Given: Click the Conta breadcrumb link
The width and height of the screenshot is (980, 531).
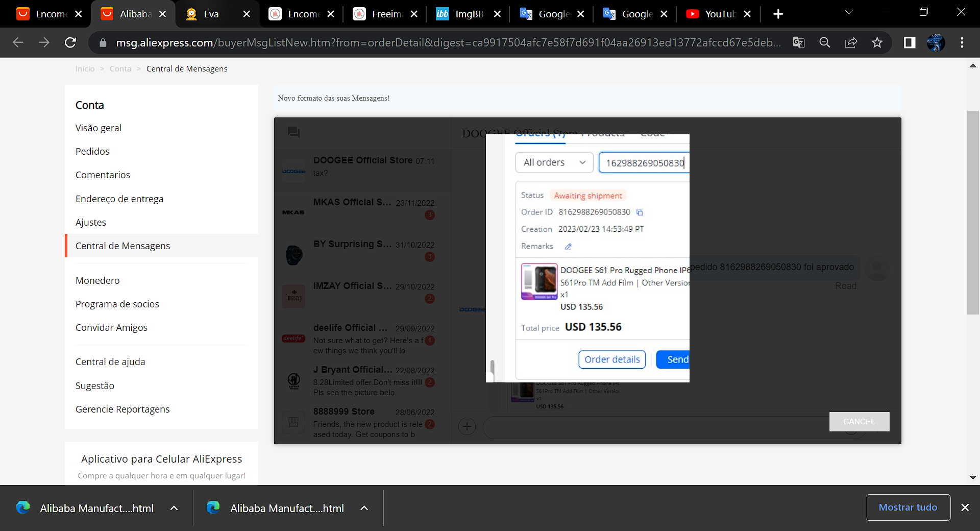Looking at the screenshot, I should [x=120, y=68].
